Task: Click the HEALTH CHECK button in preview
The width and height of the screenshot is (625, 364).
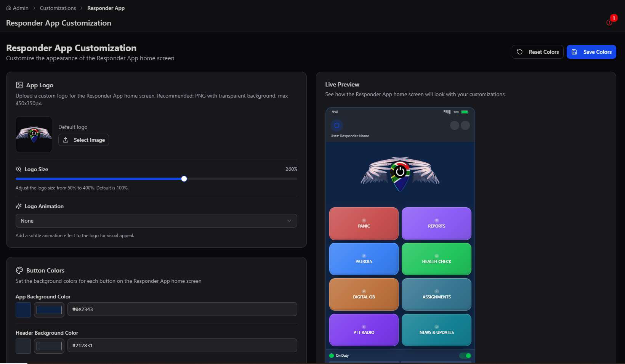Action: [x=436, y=259]
